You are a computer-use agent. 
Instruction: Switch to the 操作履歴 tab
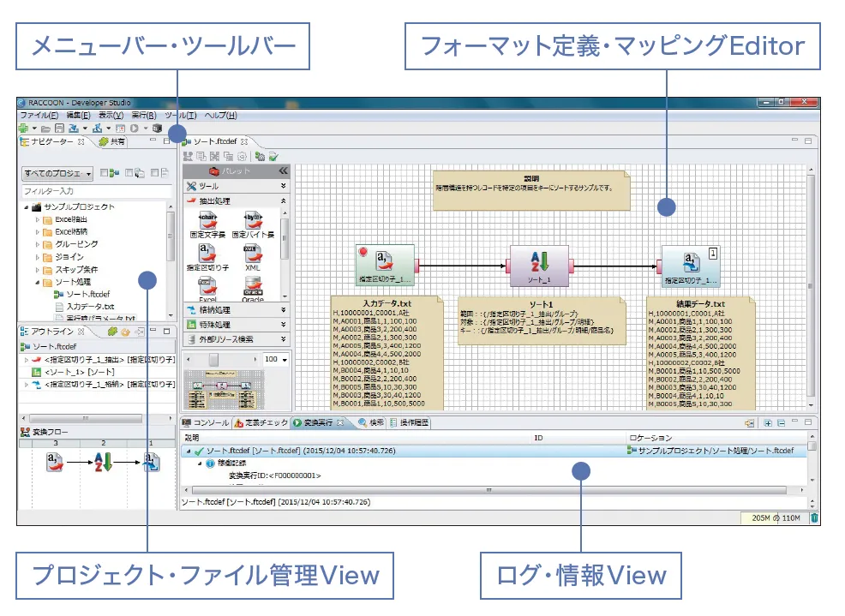409,423
